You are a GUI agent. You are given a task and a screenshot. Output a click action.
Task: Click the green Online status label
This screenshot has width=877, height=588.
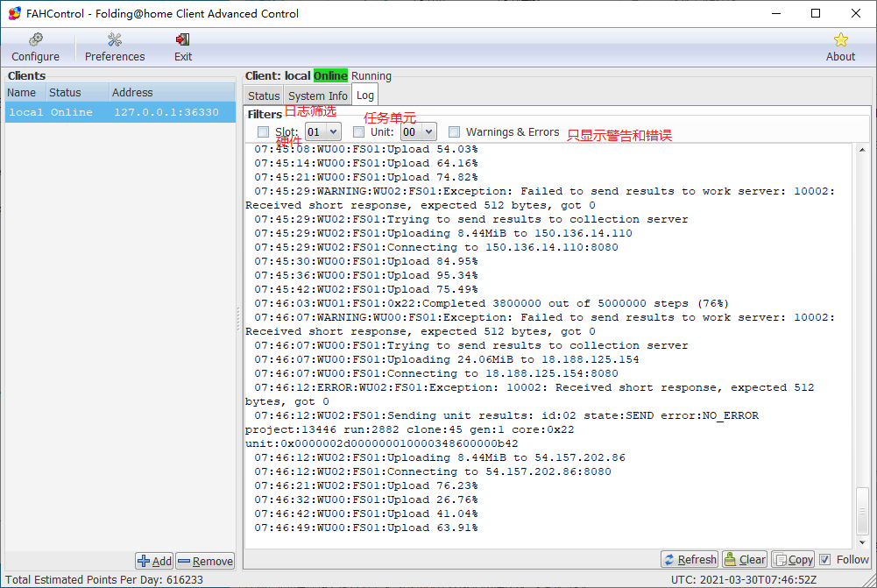pyautogui.click(x=330, y=75)
